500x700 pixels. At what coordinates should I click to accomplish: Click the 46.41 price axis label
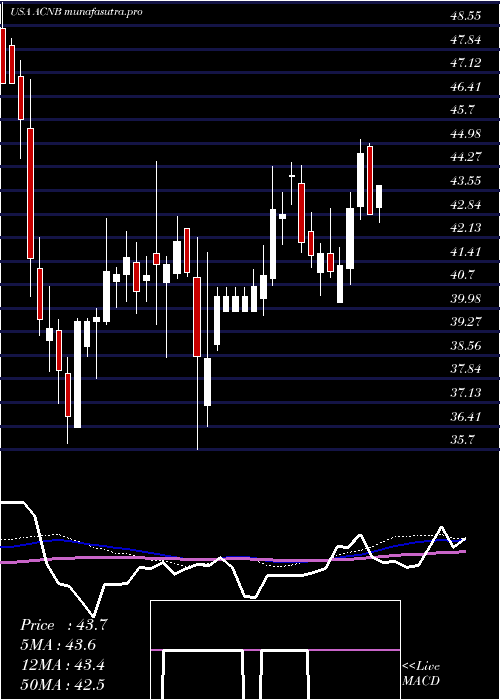click(x=466, y=87)
